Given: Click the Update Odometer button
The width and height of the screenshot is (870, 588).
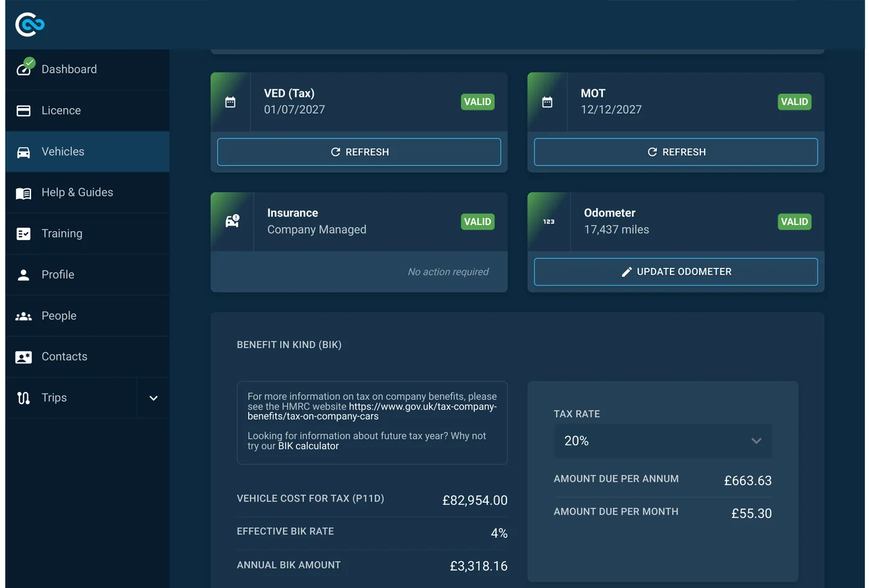Looking at the screenshot, I should 676,272.
